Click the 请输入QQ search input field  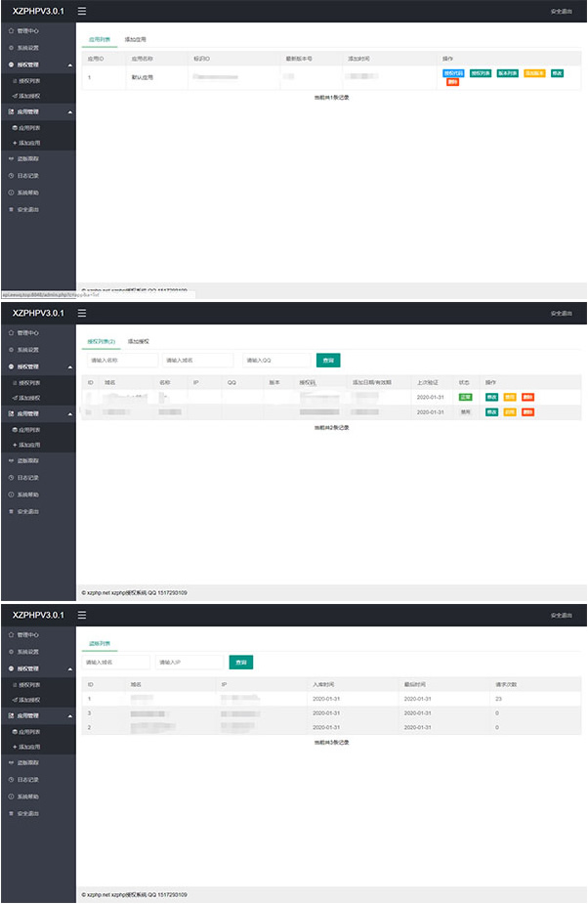click(276, 360)
